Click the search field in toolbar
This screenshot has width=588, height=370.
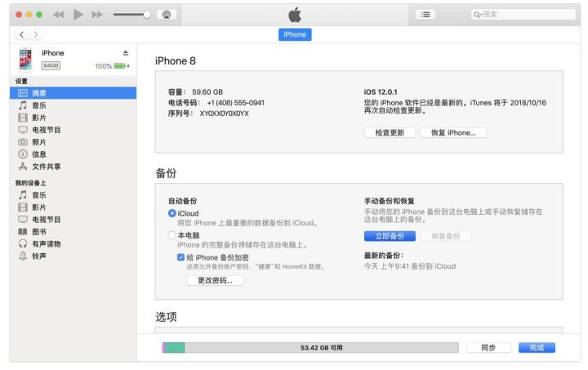523,15
